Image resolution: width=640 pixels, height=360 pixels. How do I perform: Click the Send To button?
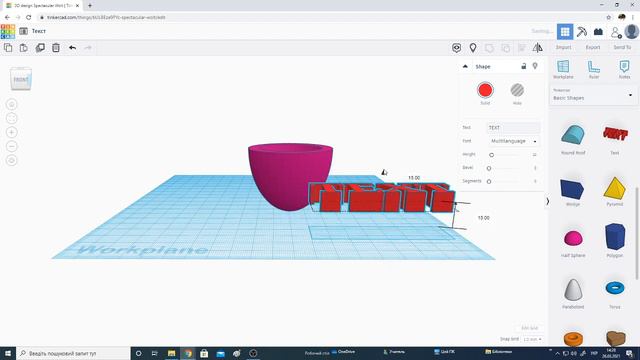click(x=622, y=47)
